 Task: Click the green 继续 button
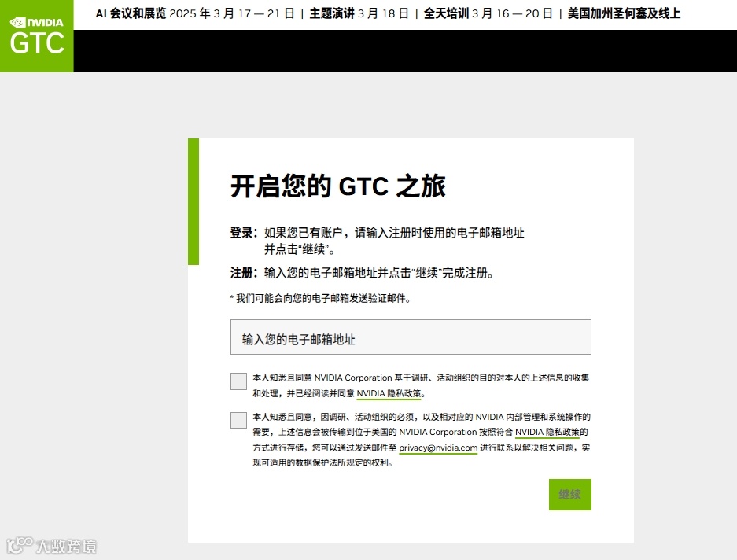pos(569,495)
